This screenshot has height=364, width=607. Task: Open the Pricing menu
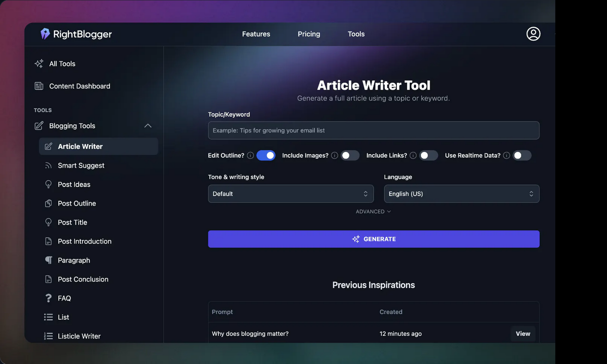(x=309, y=34)
